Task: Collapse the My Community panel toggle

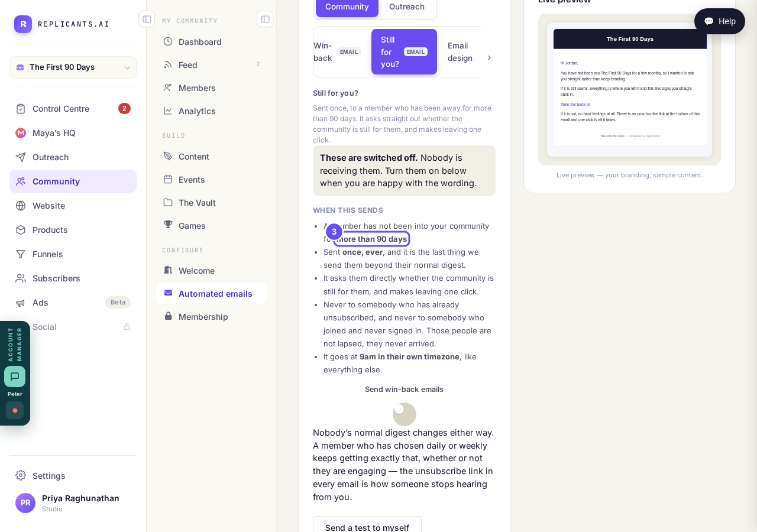Action: pos(265,19)
